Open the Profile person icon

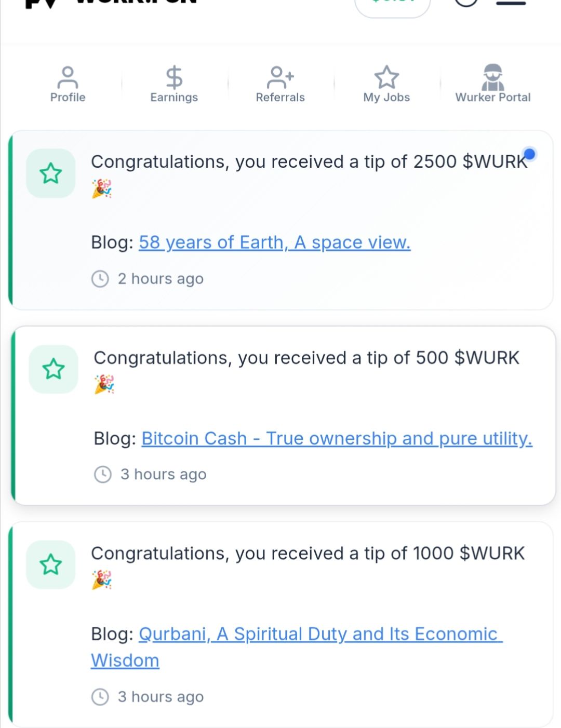pos(68,77)
